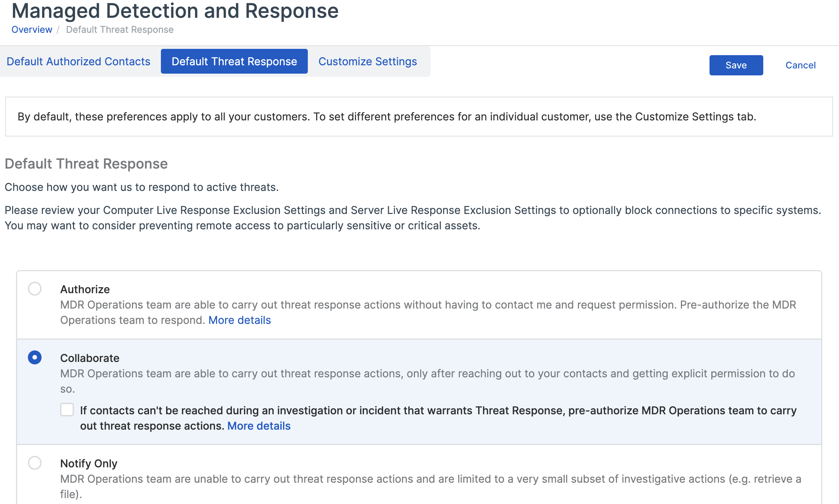Screen dimensions: 839x504
Task: Pick the Notify Only radio button
Action: pos(35,463)
